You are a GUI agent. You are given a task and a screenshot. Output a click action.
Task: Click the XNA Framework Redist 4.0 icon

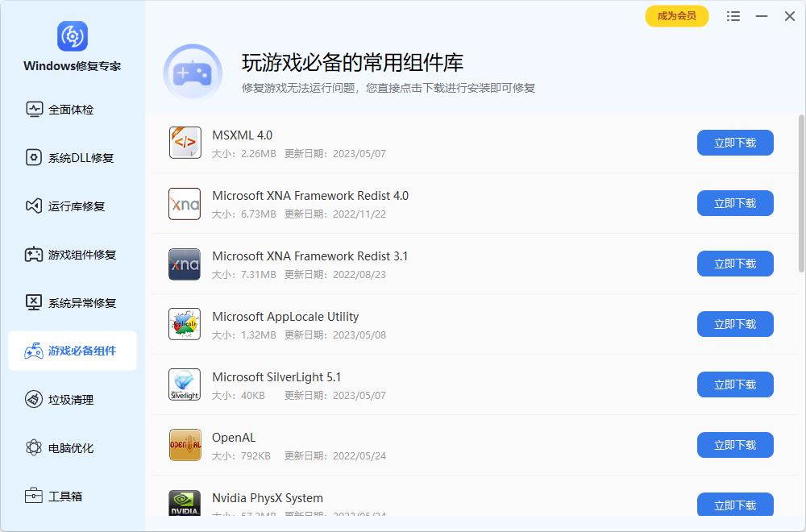pos(185,204)
